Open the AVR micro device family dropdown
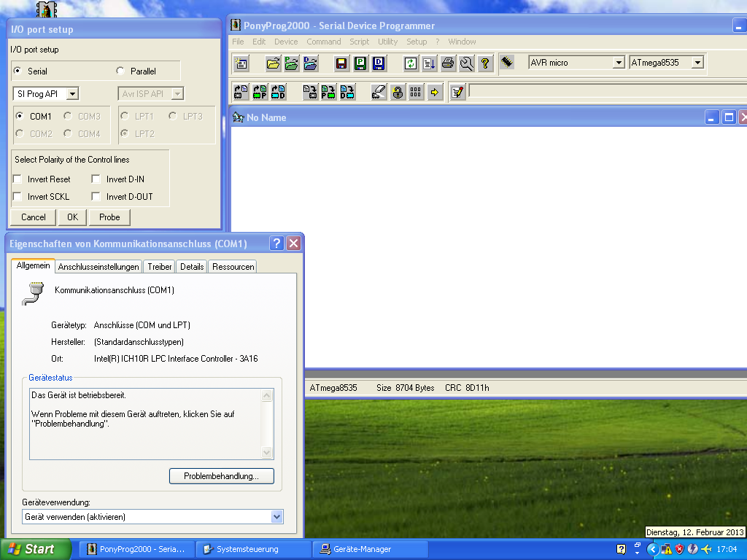The height and width of the screenshot is (560, 747). [619, 63]
